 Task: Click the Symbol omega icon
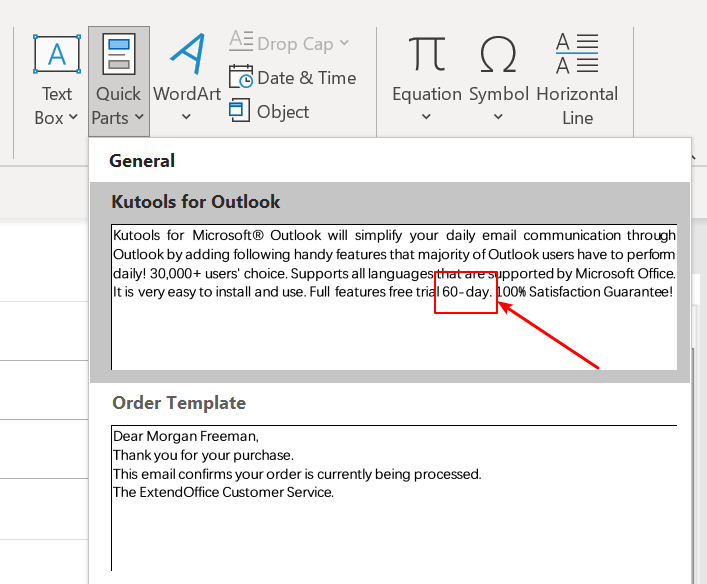(x=498, y=54)
